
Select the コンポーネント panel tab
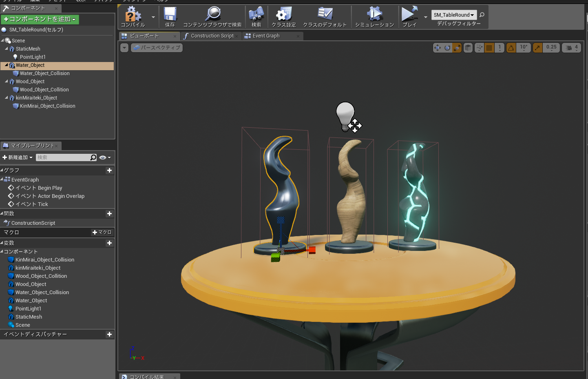(31, 8)
